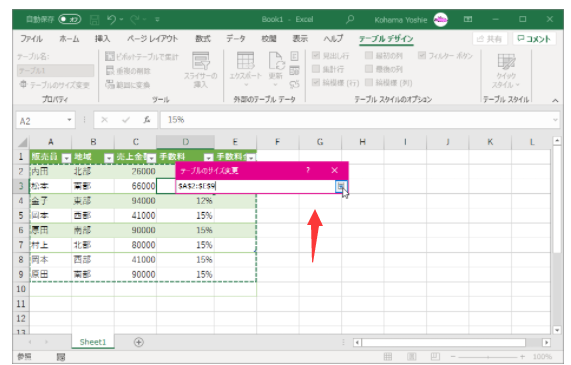This screenshot has width=571, height=365.
Task: Click the dialog help question mark
Action: 308,170
